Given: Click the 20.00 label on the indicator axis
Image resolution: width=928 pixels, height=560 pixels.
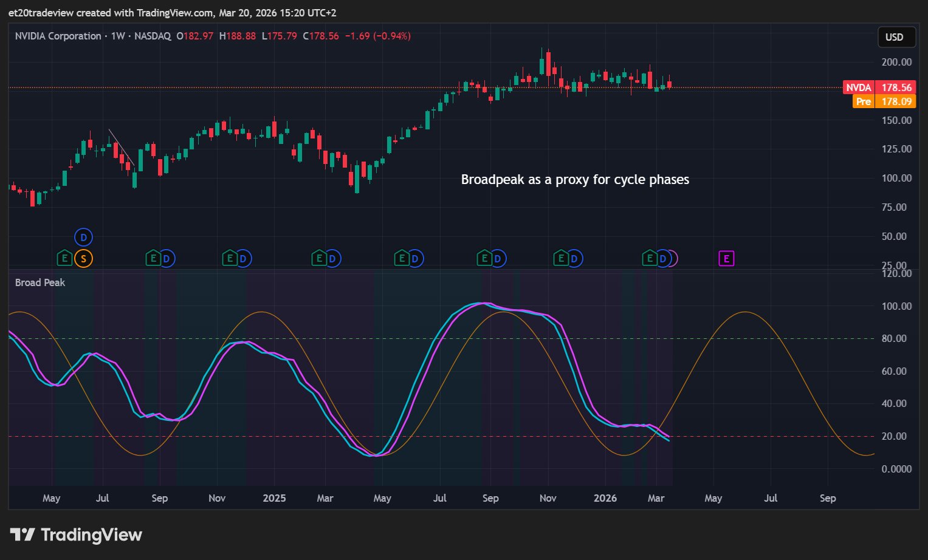Looking at the screenshot, I should [894, 436].
